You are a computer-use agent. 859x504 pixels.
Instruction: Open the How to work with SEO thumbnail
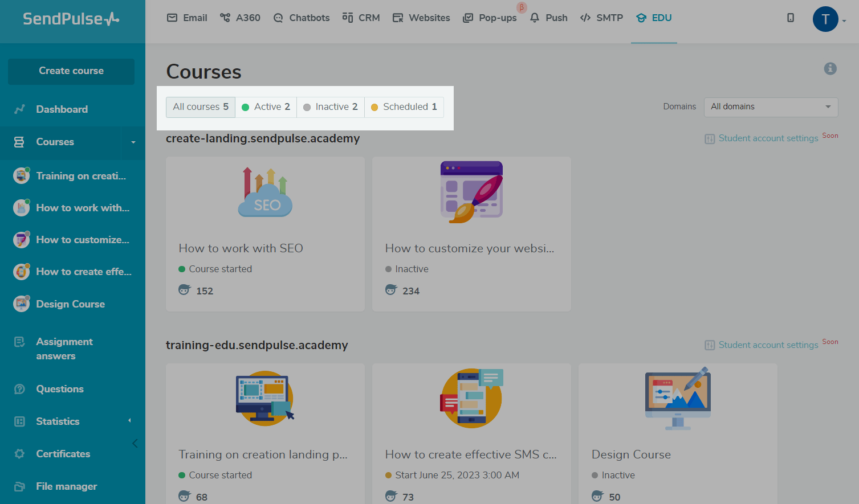(265, 192)
